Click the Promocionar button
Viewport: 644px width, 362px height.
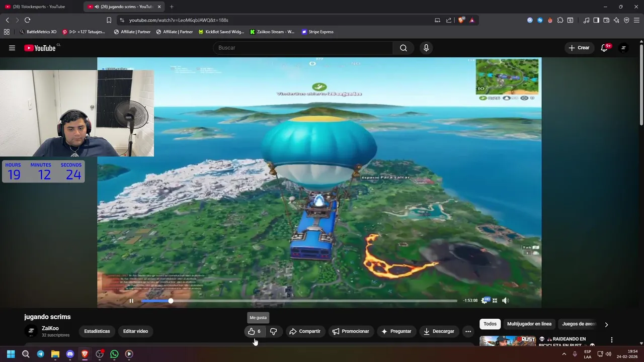tap(351, 331)
